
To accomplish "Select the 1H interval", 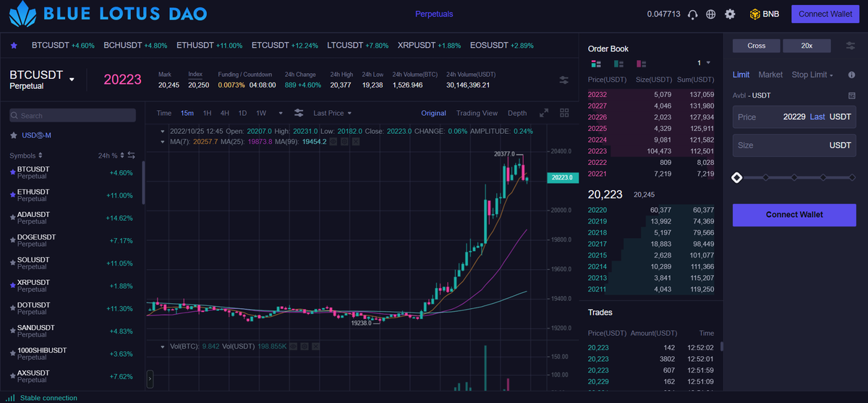I will click(208, 113).
